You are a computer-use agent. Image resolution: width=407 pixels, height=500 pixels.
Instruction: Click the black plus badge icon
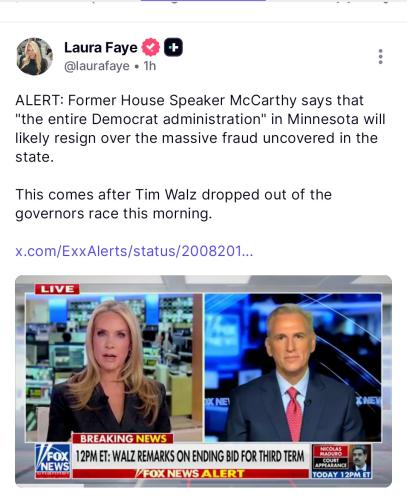tap(173, 47)
